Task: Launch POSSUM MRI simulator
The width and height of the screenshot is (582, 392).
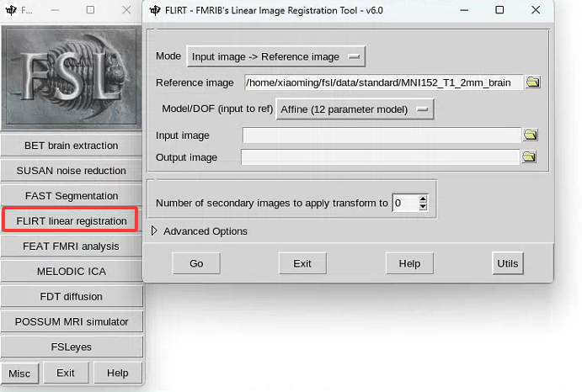Action: (72, 322)
